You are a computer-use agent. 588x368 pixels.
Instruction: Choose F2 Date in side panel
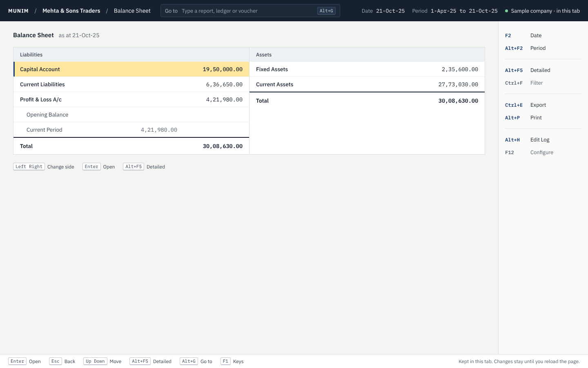(x=543, y=36)
